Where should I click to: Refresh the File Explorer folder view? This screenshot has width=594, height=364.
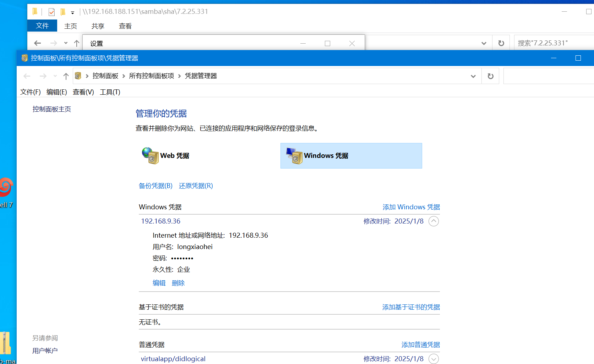(x=501, y=43)
